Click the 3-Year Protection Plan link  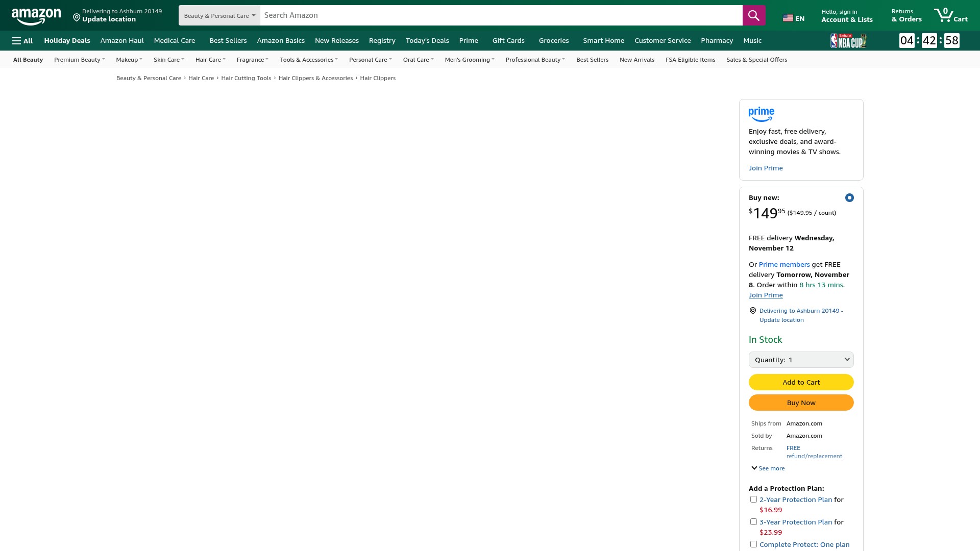[796, 522]
